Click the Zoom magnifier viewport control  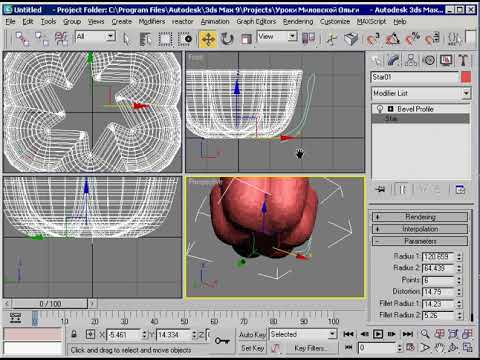(x=425, y=334)
